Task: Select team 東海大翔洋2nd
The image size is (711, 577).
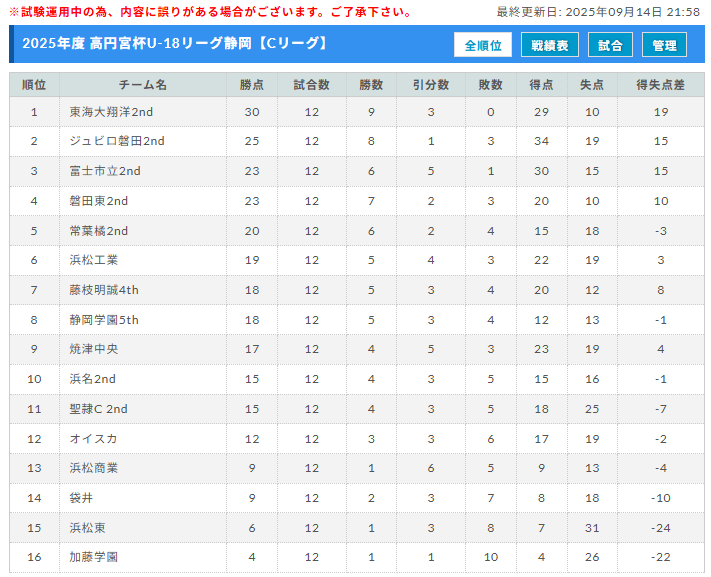Action: tap(111, 112)
